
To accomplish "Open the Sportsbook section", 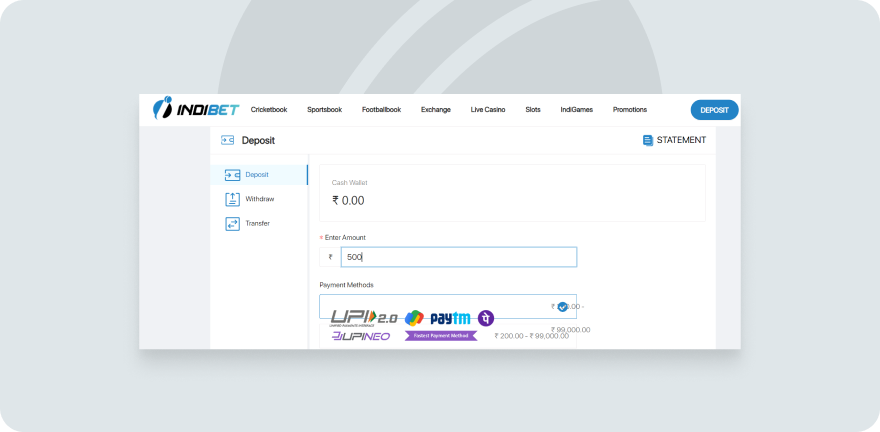I will [324, 110].
